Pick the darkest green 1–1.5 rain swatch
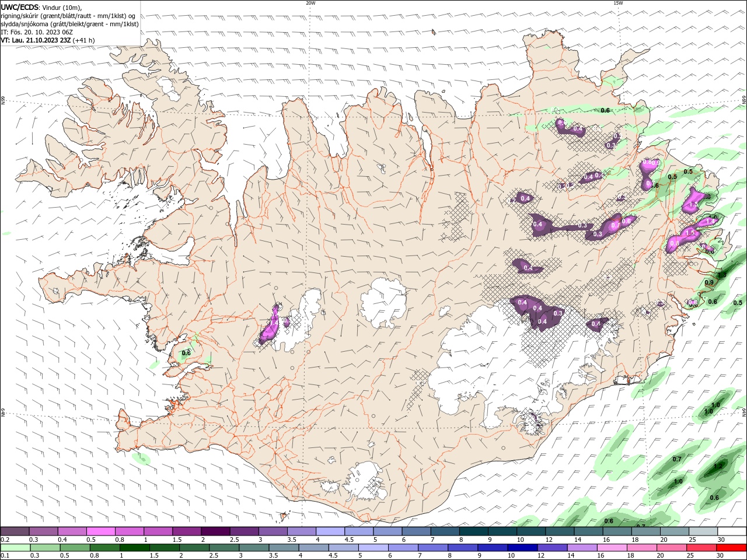This screenshot has height=560, width=747. click(x=134, y=548)
